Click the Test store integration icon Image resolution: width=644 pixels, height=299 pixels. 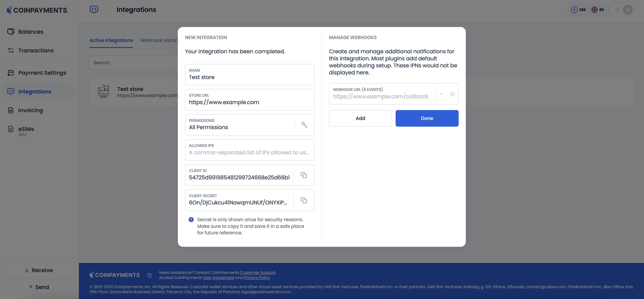[103, 92]
